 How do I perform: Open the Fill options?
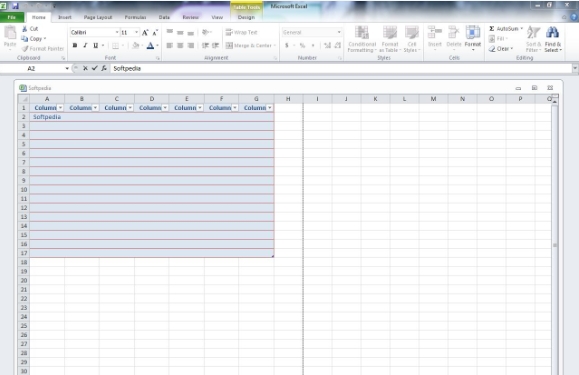pyautogui.click(x=498, y=39)
